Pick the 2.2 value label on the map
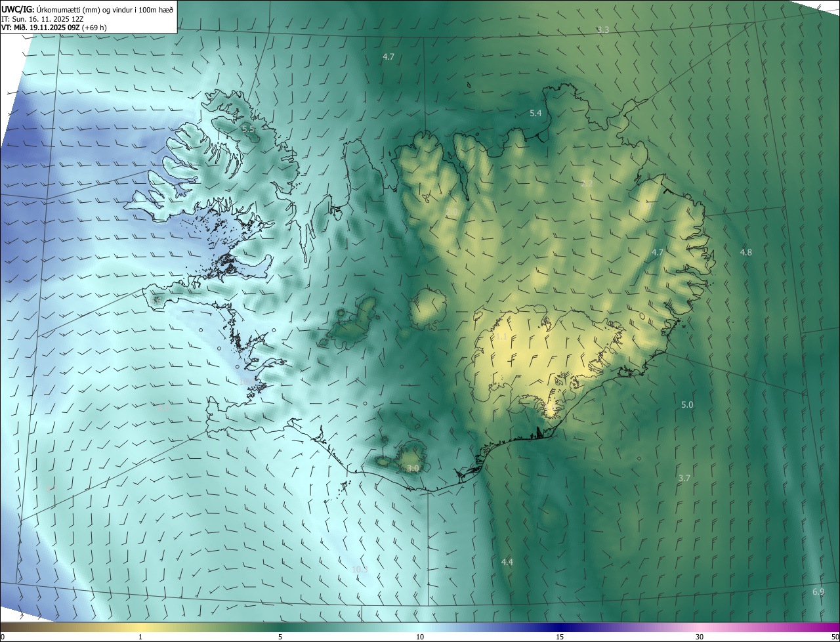840x642 pixels. pos(587,183)
